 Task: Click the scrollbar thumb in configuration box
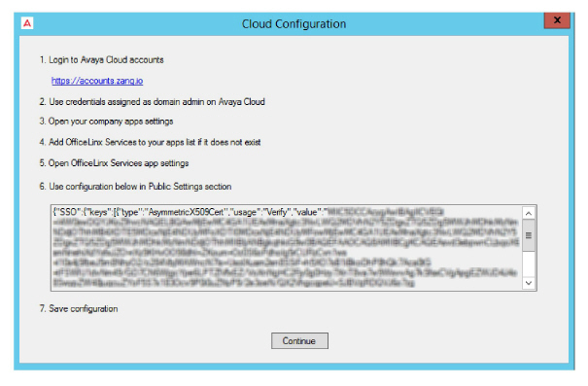click(x=529, y=235)
